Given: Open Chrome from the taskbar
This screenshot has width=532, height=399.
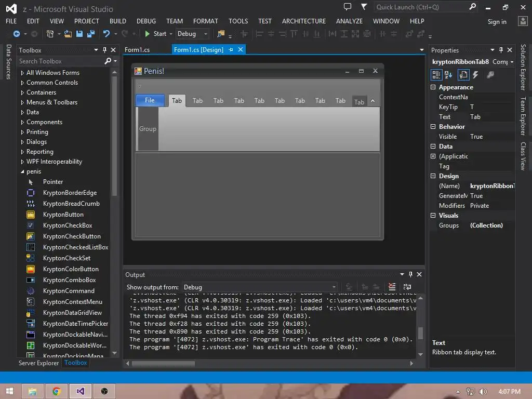Looking at the screenshot, I should (x=56, y=391).
